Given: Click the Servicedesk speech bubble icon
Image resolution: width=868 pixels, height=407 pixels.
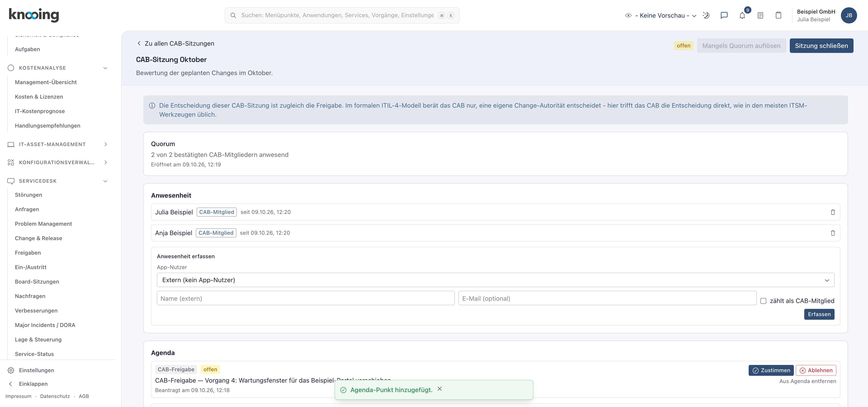Looking at the screenshot, I should (11, 181).
